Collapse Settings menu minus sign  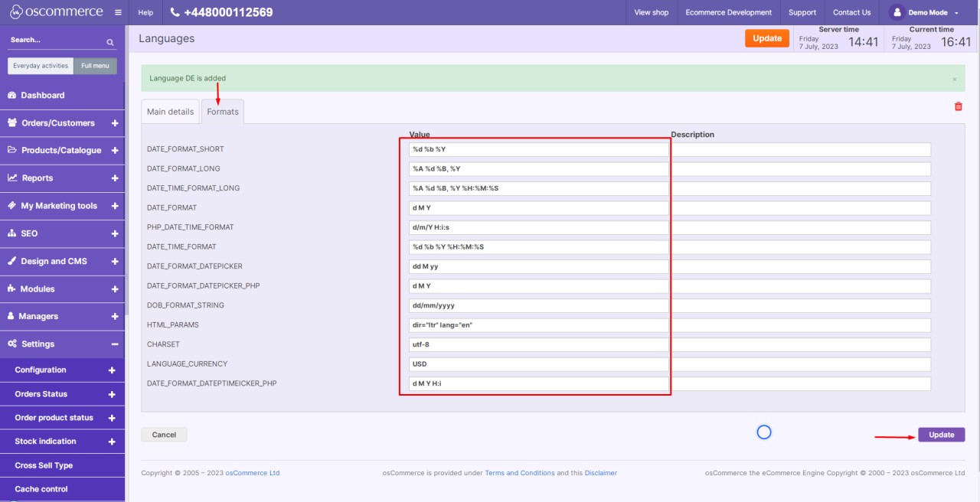(115, 344)
